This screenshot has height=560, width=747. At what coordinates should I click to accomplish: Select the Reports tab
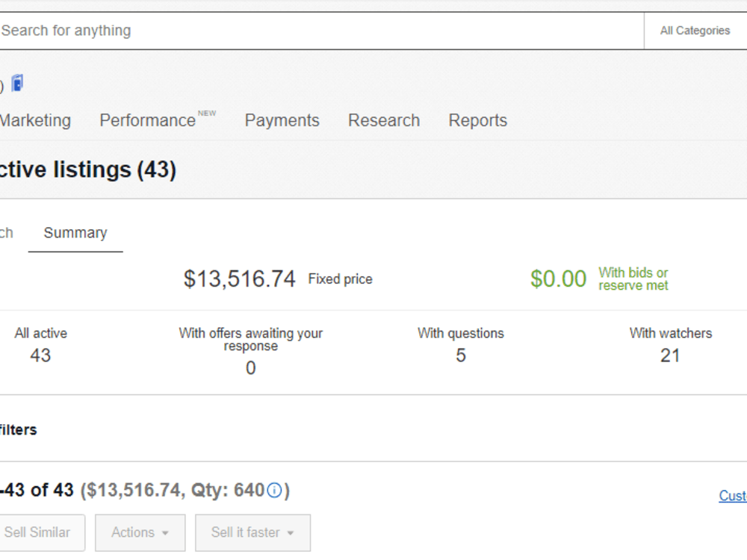click(478, 120)
